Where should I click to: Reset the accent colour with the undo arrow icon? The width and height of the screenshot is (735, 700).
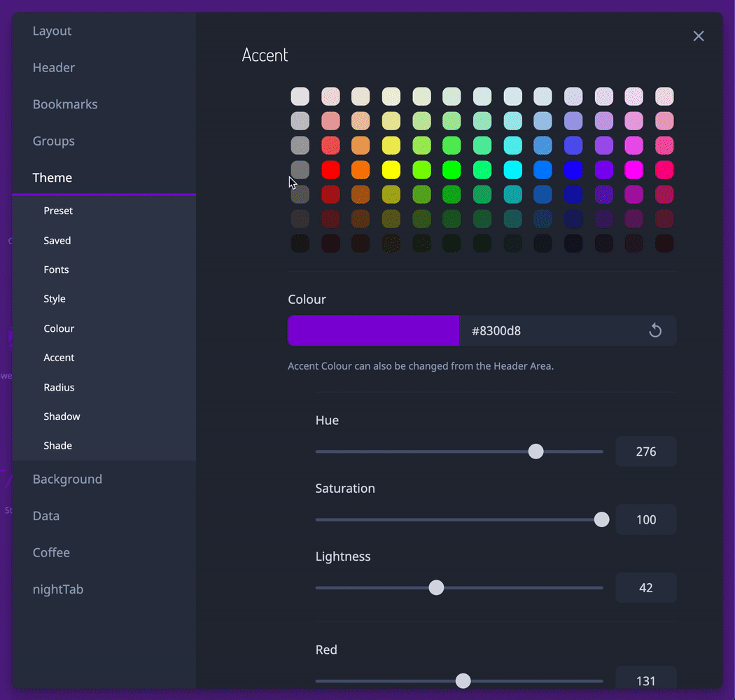click(654, 330)
